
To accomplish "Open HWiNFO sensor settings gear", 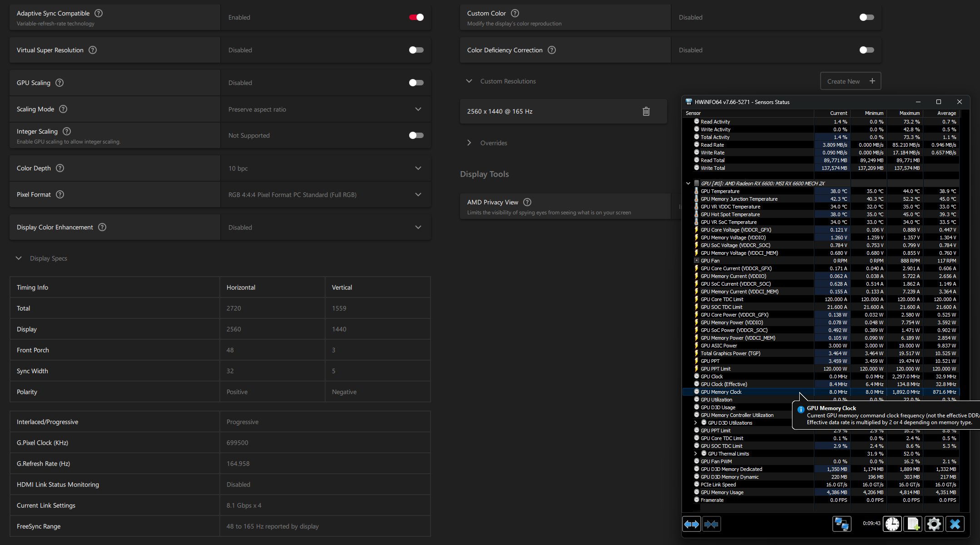I will [934, 524].
